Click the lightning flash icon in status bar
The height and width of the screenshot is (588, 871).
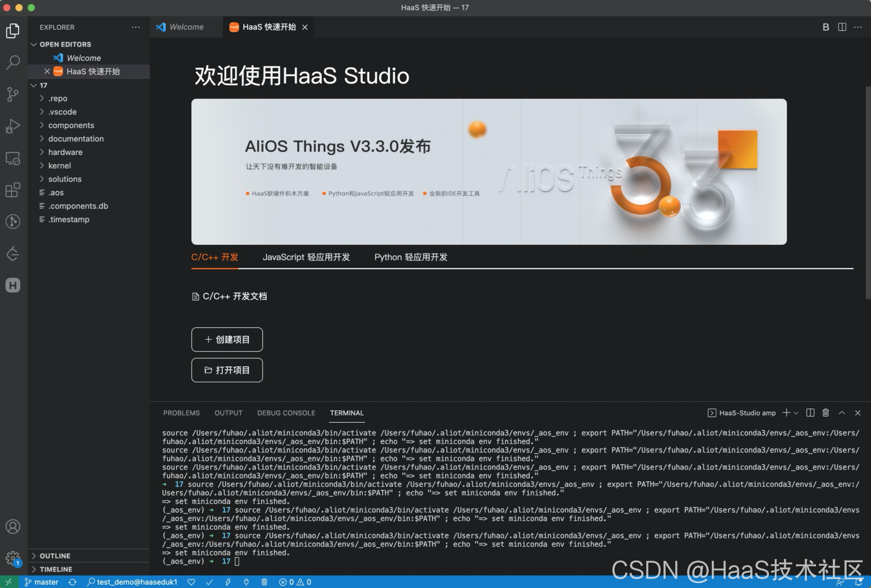[228, 582]
